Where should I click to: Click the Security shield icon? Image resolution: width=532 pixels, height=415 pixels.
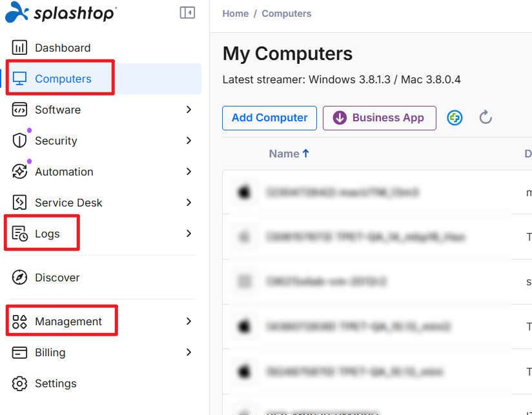(x=19, y=140)
